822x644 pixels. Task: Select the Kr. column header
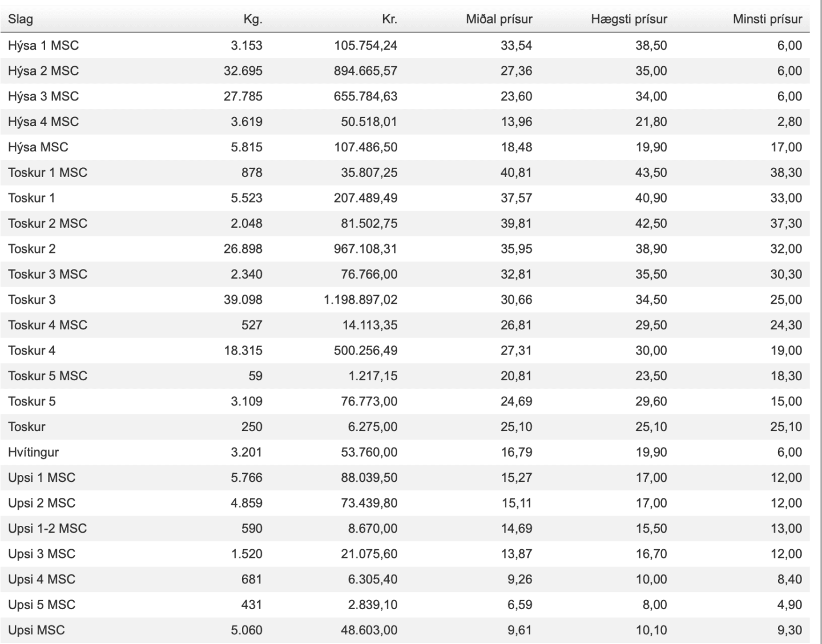click(389, 19)
